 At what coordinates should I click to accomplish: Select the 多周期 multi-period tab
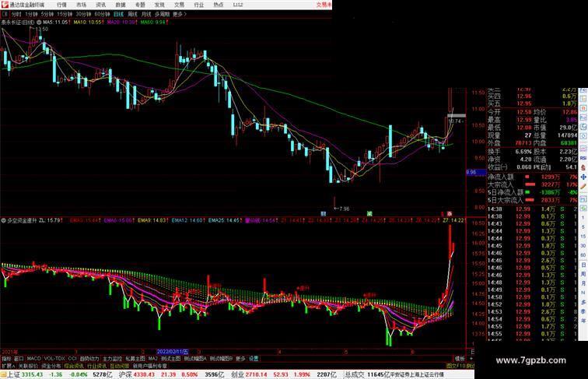point(162,14)
